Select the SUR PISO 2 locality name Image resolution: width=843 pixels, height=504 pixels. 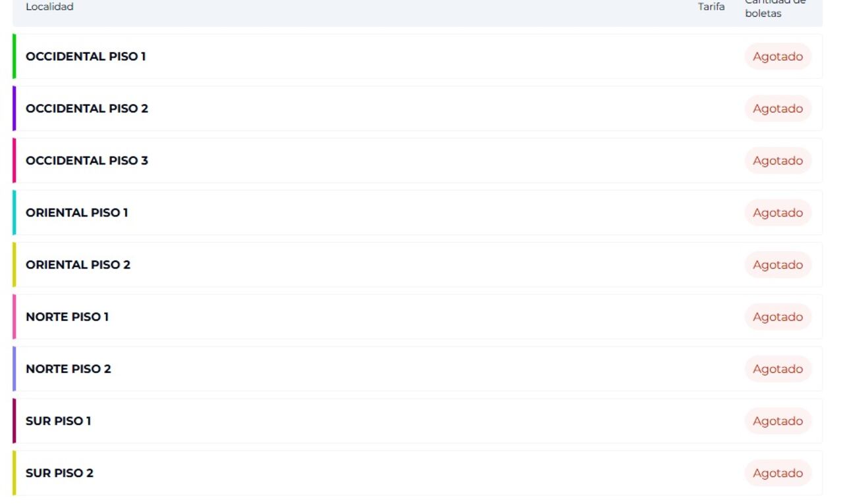tap(59, 473)
